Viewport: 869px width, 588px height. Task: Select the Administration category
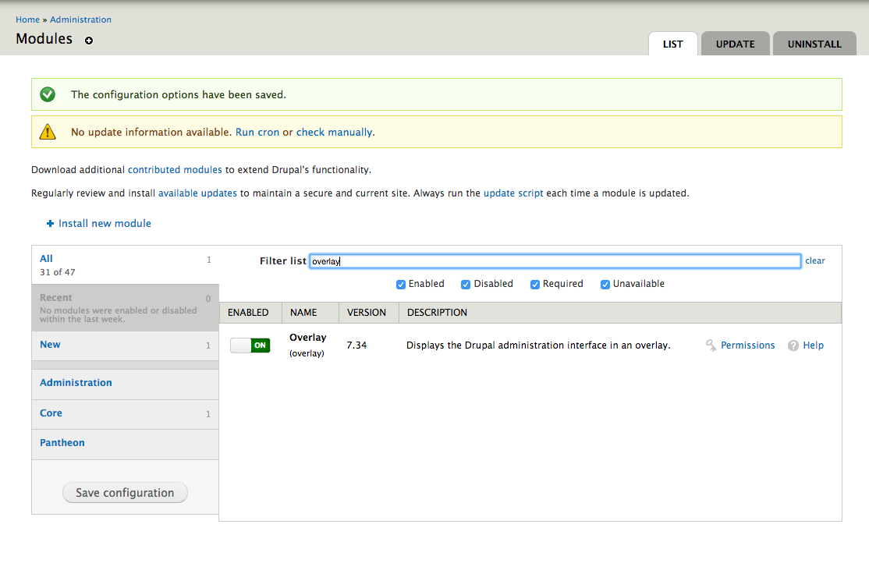click(x=126, y=383)
